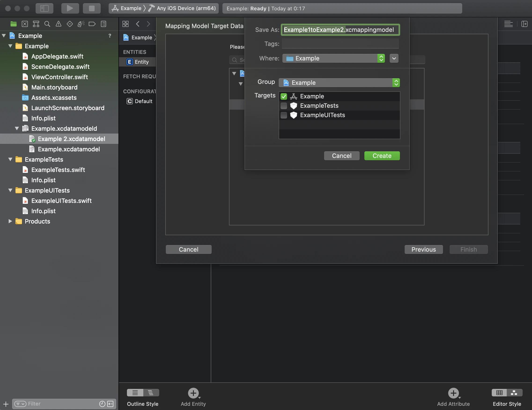
Task: Switch to table Editor Style
Action: click(499, 393)
